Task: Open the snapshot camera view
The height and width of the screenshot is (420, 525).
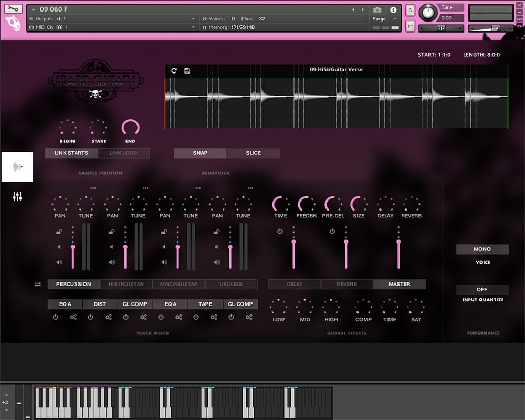Action: tap(377, 10)
